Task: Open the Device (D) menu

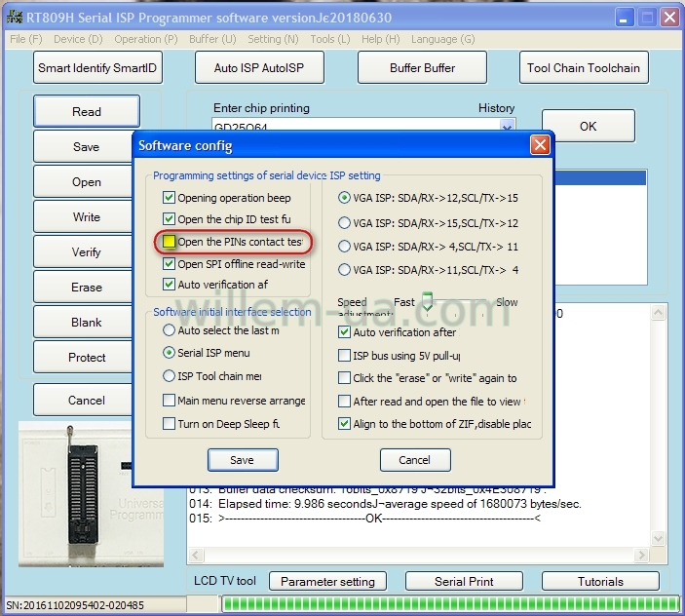Action: [x=78, y=39]
